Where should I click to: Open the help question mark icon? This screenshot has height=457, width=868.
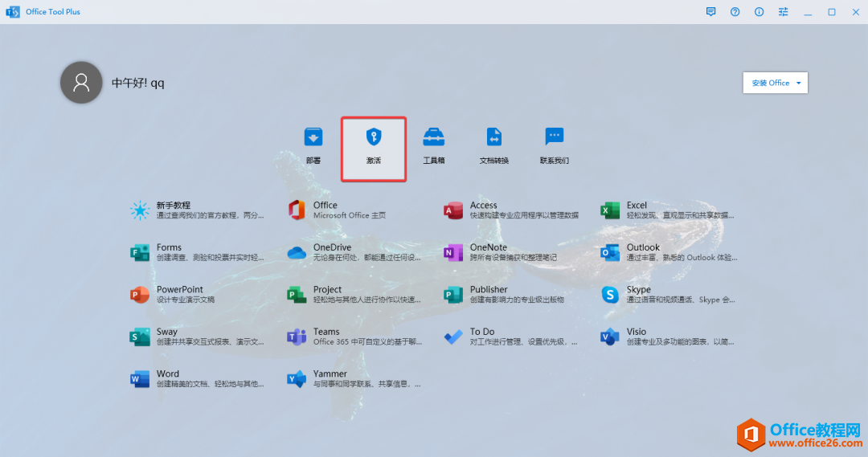pos(735,11)
